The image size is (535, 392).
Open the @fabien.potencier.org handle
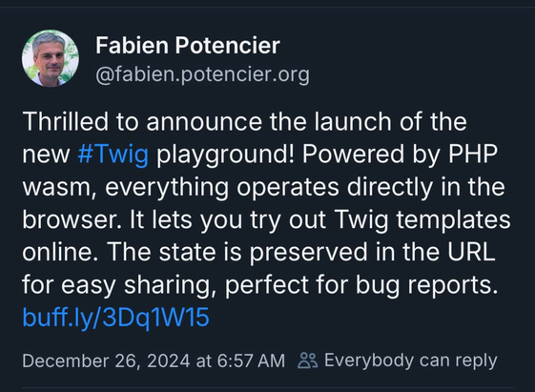203,74
